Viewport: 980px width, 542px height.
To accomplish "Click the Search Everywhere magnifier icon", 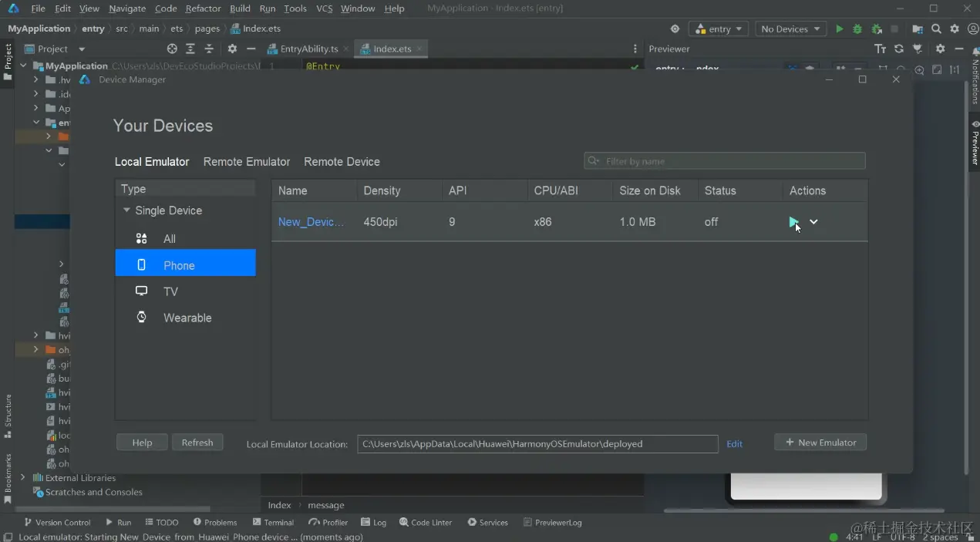I will pyautogui.click(x=936, y=29).
